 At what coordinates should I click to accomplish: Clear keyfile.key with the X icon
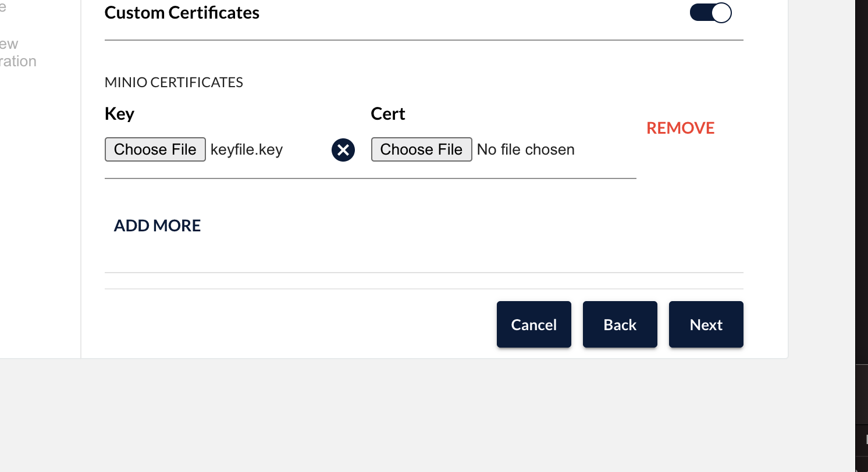pyautogui.click(x=343, y=150)
